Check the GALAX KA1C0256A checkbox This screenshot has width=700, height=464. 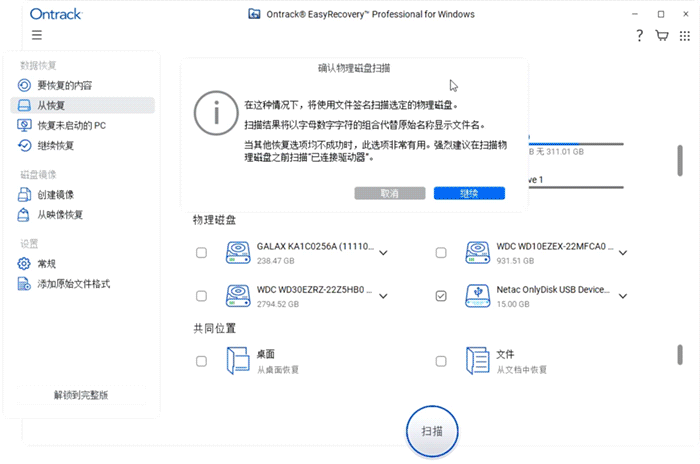[x=201, y=253]
